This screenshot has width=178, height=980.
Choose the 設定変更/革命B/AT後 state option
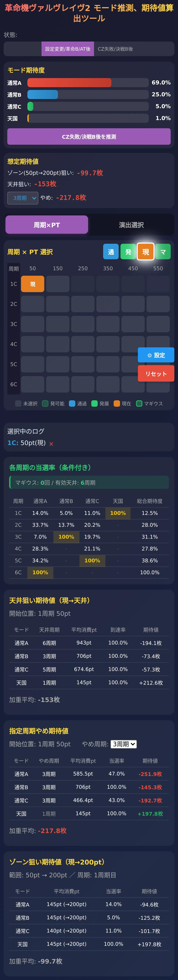pos(68,49)
